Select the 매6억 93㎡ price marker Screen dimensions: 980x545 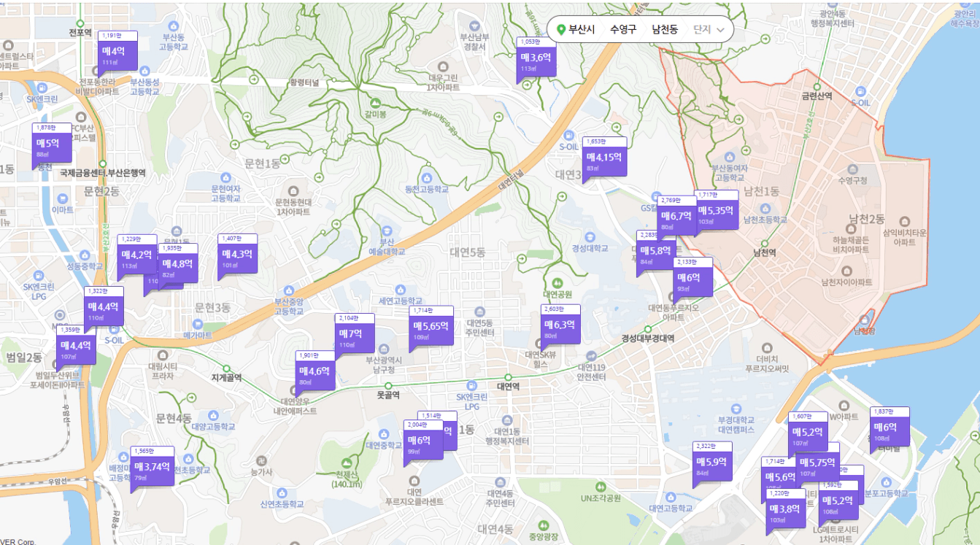coord(692,280)
